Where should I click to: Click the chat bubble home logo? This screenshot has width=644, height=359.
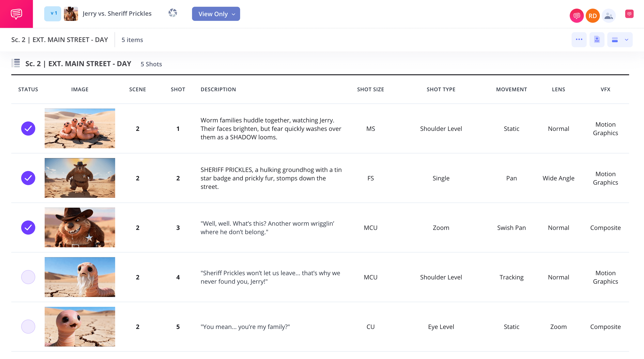click(x=16, y=14)
